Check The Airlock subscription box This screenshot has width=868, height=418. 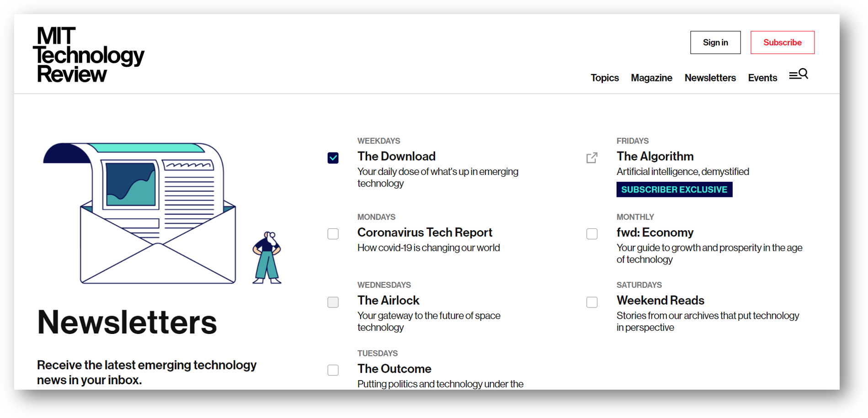pyautogui.click(x=333, y=302)
